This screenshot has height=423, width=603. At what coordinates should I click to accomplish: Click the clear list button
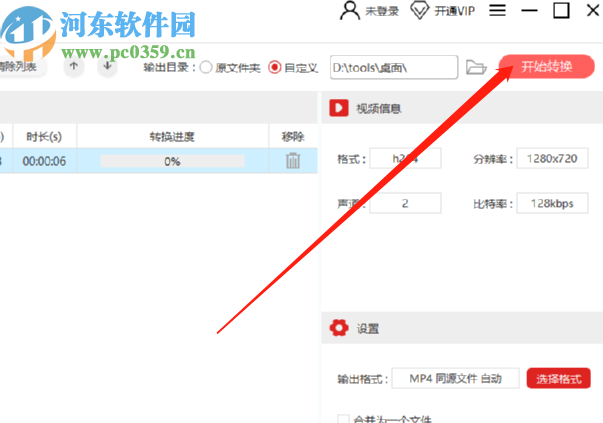coord(21,67)
